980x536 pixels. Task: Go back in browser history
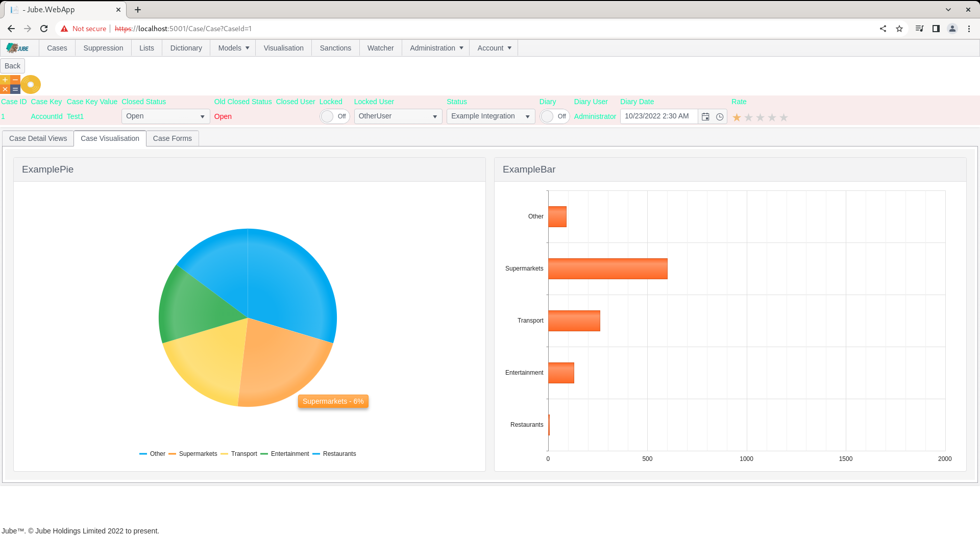point(11,29)
